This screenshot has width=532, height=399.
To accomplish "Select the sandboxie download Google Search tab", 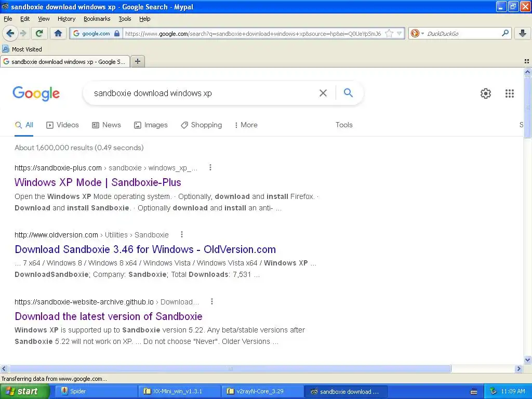I will tap(65, 62).
